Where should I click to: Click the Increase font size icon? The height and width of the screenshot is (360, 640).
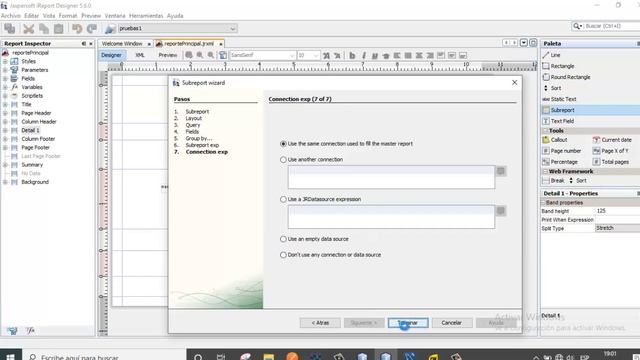[326, 56]
